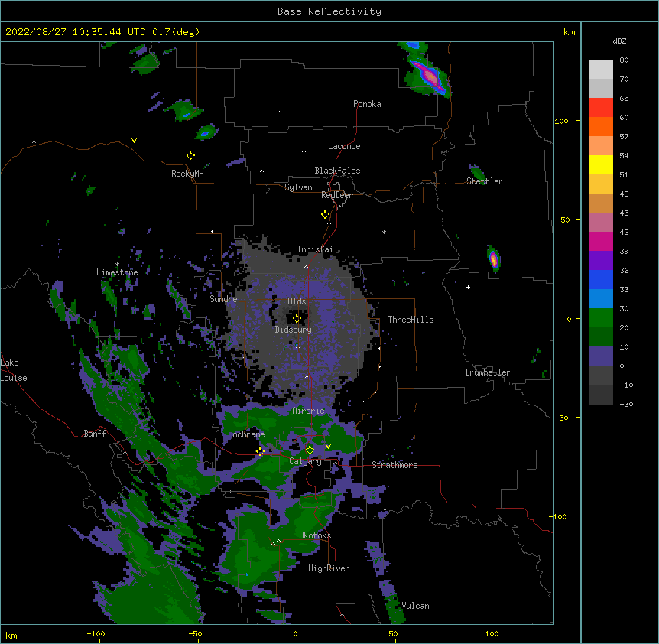The image size is (659, 644).
Task: Select the slate blue 0-10 dBZ legend swatch
Action: click(x=601, y=356)
